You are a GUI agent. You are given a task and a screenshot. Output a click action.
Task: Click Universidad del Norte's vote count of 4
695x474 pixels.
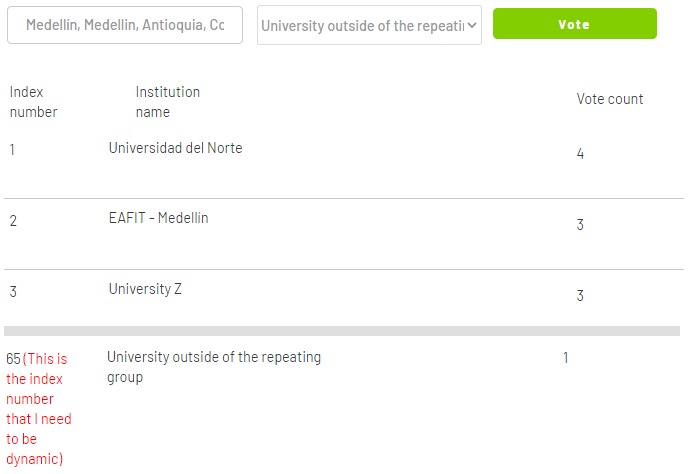pyautogui.click(x=580, y=154)
